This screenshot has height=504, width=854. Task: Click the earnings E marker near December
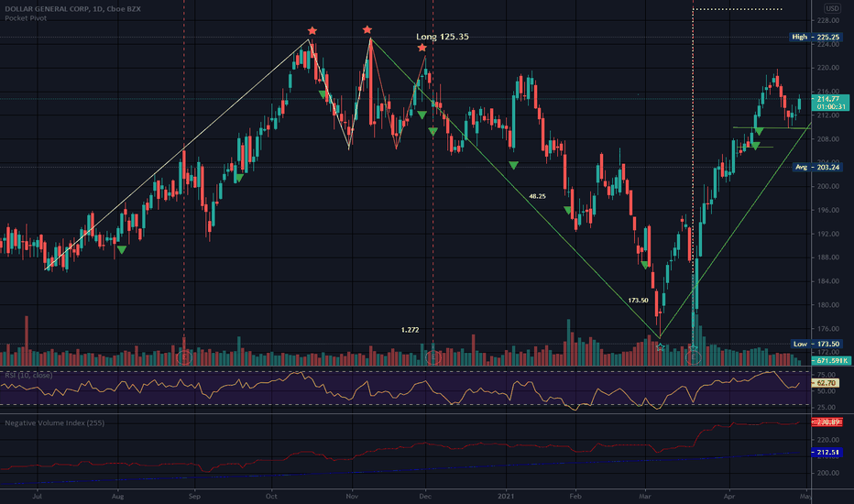(433, 357)
